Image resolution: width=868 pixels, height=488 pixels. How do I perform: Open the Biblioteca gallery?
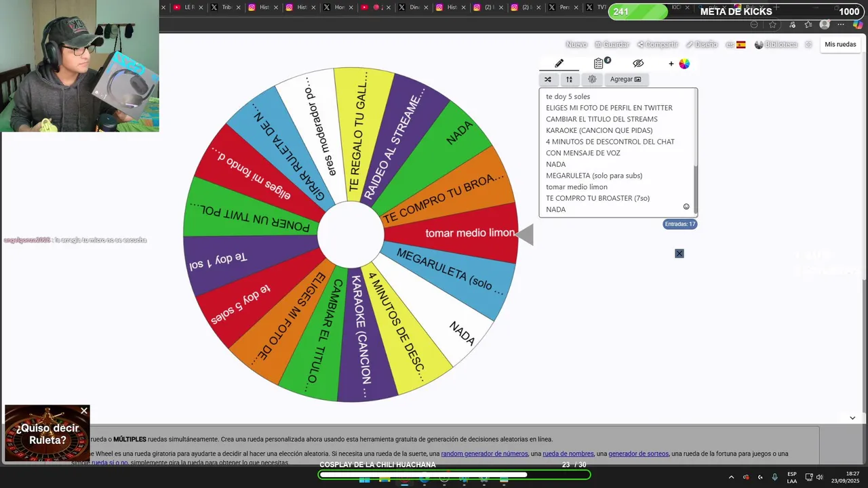pos(776,44)
